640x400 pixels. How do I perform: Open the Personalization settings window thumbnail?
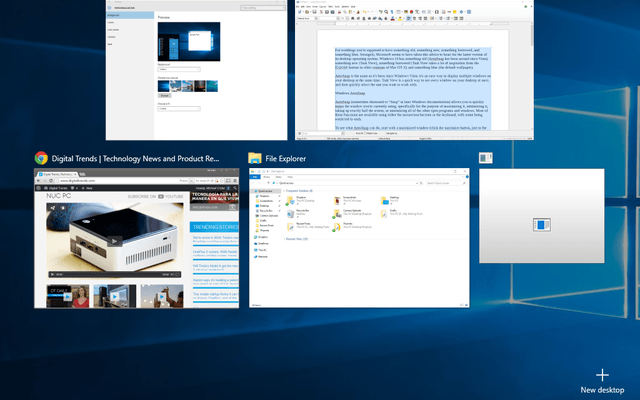pos(196,70)
